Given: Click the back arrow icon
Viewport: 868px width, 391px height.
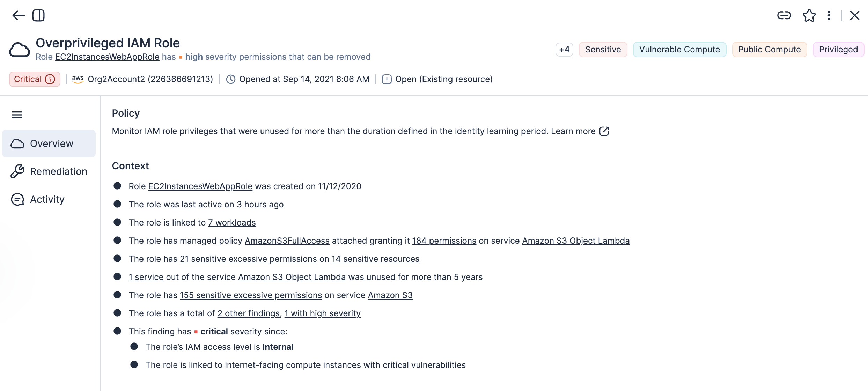Looking at the screenshot, I should tap(19, 15).
